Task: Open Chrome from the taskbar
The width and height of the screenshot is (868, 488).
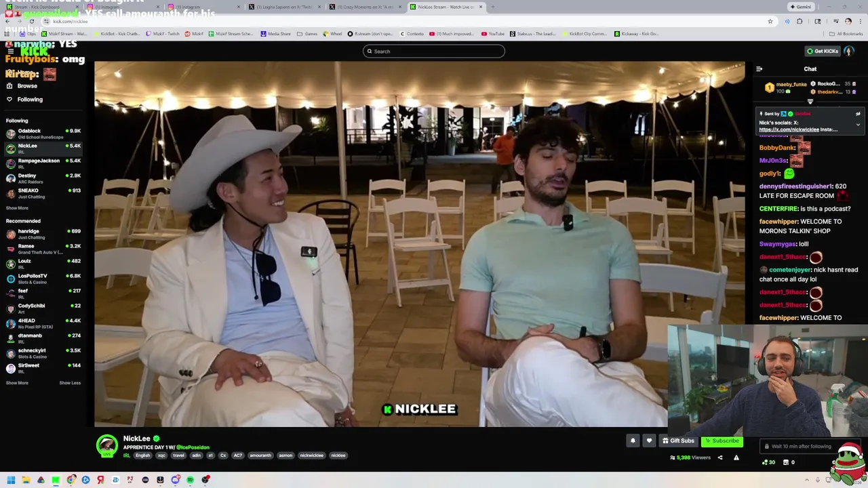Action: pyautogui.click(x=71, y=480)
